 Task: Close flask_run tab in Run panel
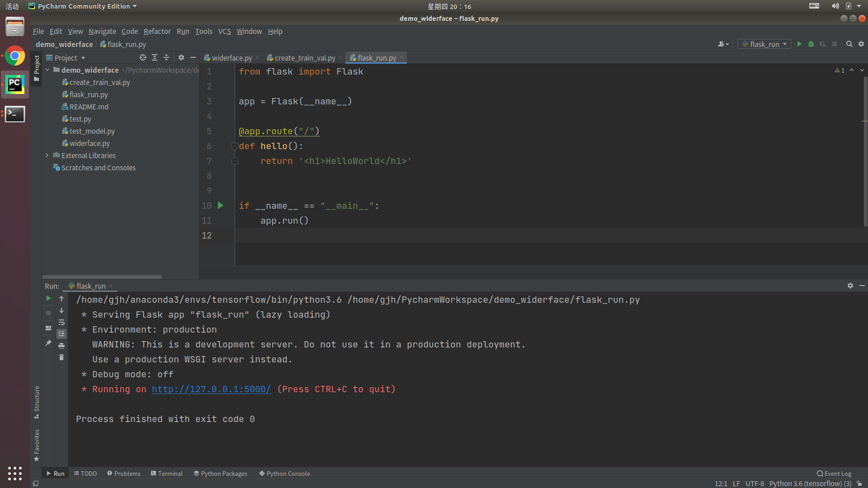tap(111, 286)
